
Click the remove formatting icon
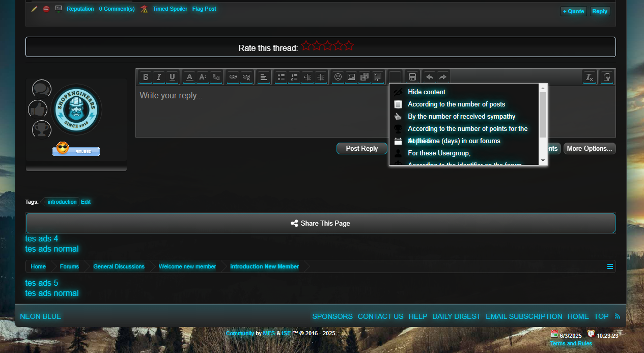click(x=590, y=77)
